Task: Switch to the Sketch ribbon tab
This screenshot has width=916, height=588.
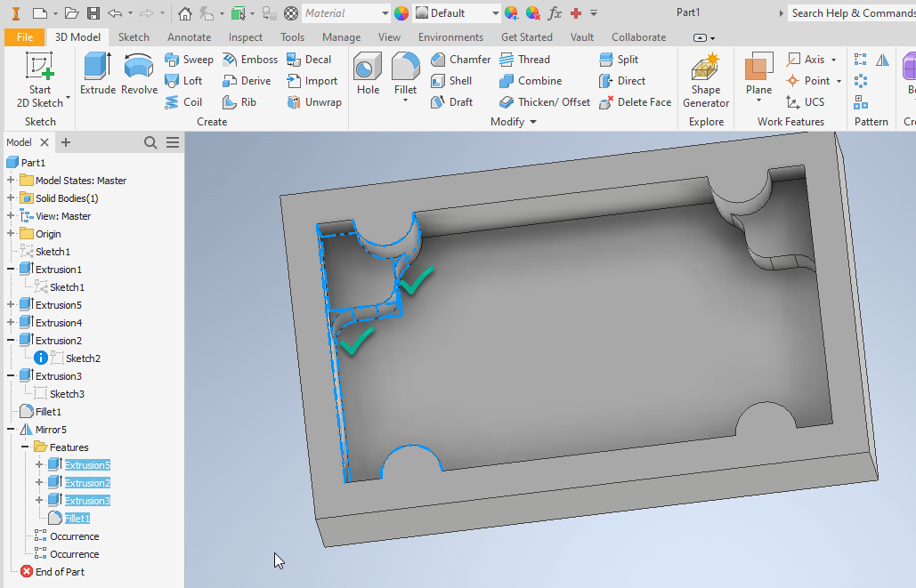Action: (134, 36)
